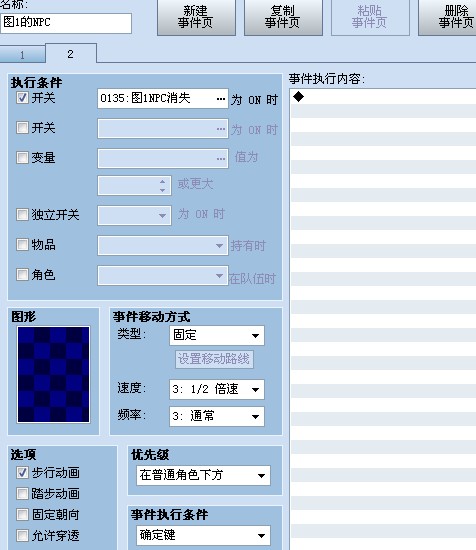This screenshot has height=550, width=476.
Task: Check the 固定朝向 option
Action: (22, 515)
